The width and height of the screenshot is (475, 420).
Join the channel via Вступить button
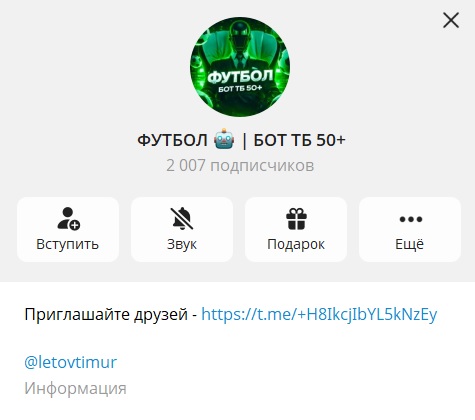68,229
